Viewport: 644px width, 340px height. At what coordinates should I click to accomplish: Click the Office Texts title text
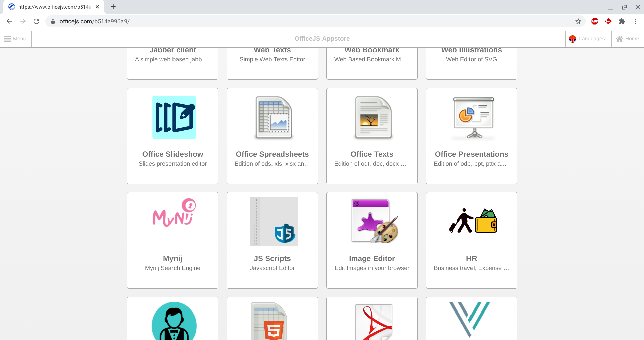[x=372, y=154]
